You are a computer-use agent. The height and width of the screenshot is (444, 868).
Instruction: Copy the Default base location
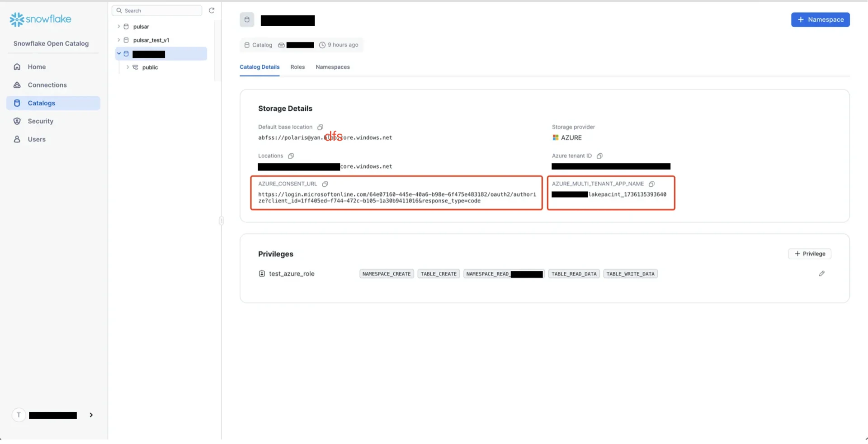(320, 127)
